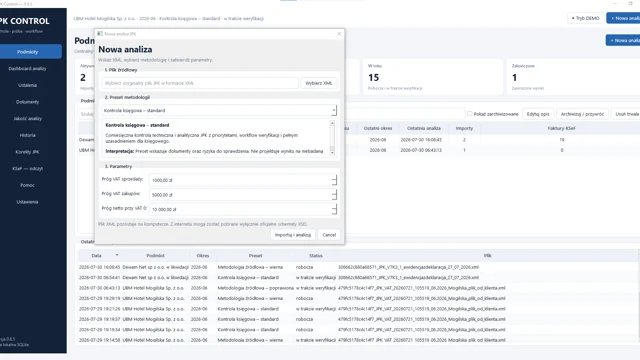Sort by Faktury KSeF column header
The height and width of the screenshot is (360, 640).
(562, 128)
